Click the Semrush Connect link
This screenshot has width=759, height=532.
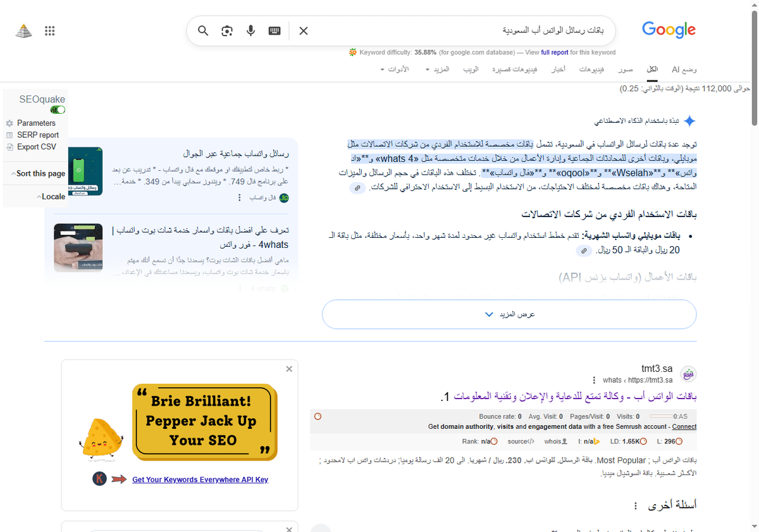pos(684,427)
